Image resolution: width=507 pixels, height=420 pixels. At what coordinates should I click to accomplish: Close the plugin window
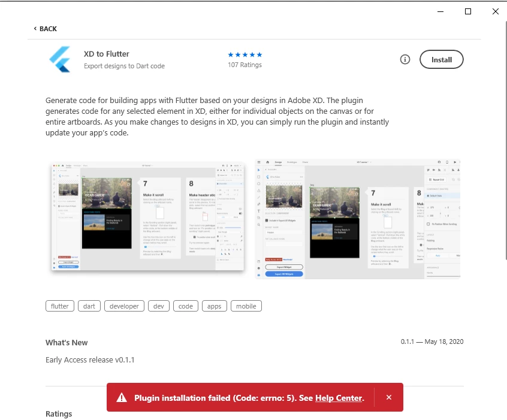pyautogui.click(x=496, y=11)
